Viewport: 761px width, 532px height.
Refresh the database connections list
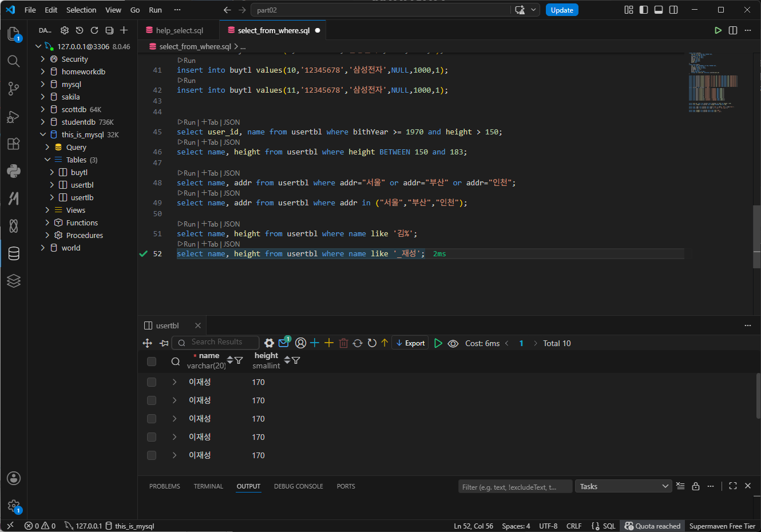coord(94,30)
